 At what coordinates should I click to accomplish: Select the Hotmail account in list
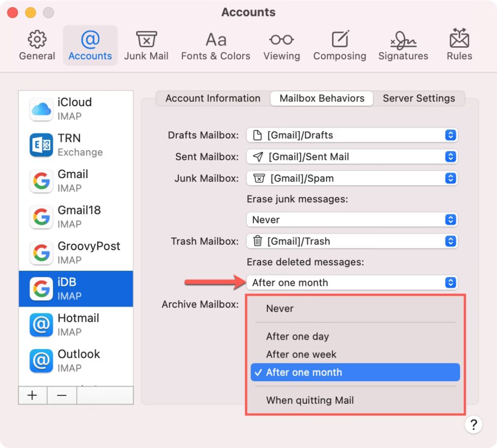coord(76,325)
